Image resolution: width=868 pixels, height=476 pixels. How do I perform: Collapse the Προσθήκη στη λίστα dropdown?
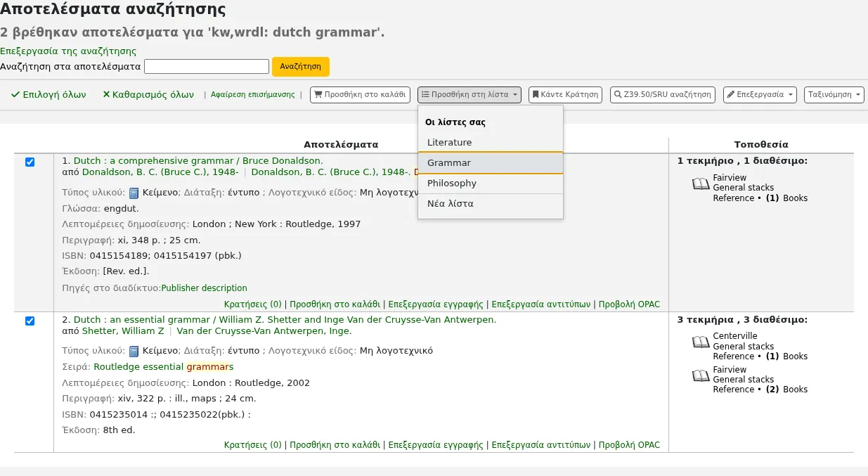pyautogui.click(x=469, y=94)
